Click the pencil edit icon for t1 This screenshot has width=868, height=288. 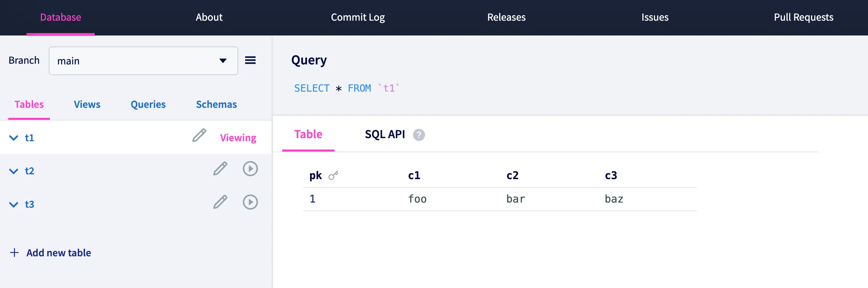[x=199, y=135]
